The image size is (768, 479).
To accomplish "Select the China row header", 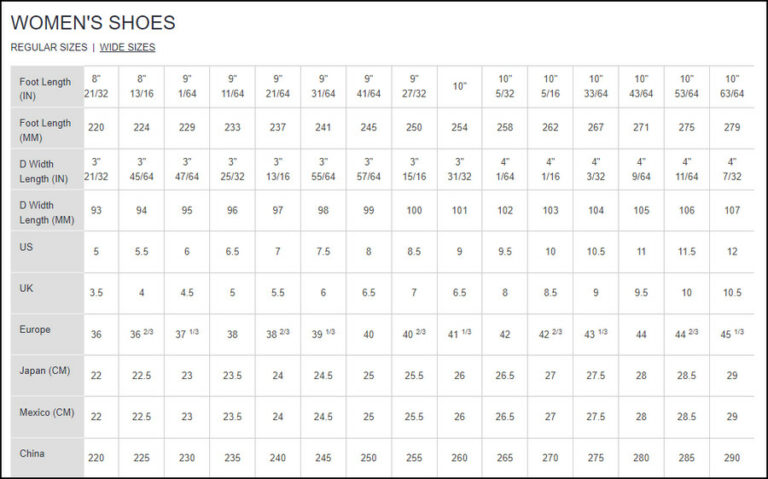I will click(45, 453).
